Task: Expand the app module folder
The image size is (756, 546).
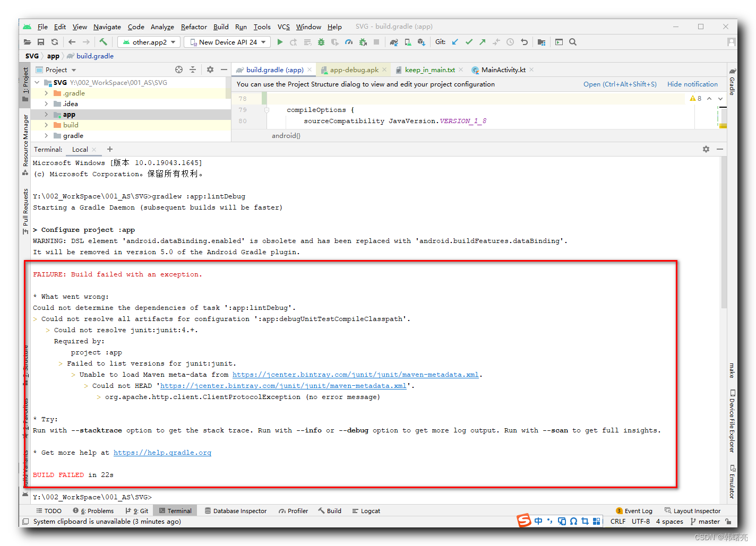Action: coord(46,114)
